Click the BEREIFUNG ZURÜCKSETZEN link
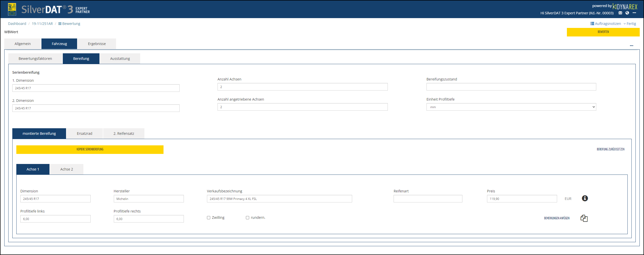 [610, 149]
